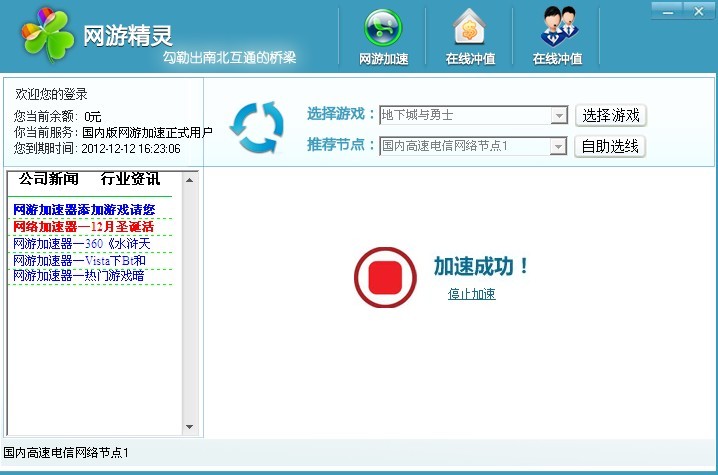718x475 pixels.
Task: Click the red stop acceleration button
Action: (385, 278)
